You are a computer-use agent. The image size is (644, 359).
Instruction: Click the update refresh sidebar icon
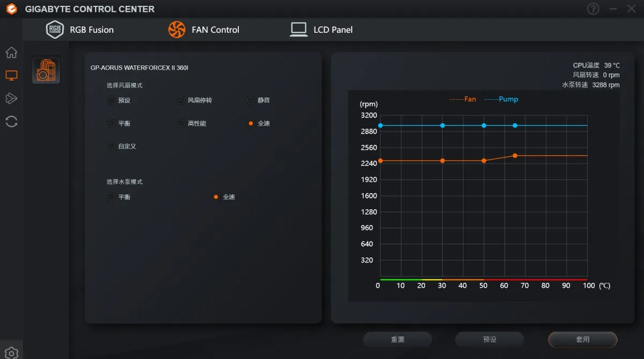coord(11,121)
